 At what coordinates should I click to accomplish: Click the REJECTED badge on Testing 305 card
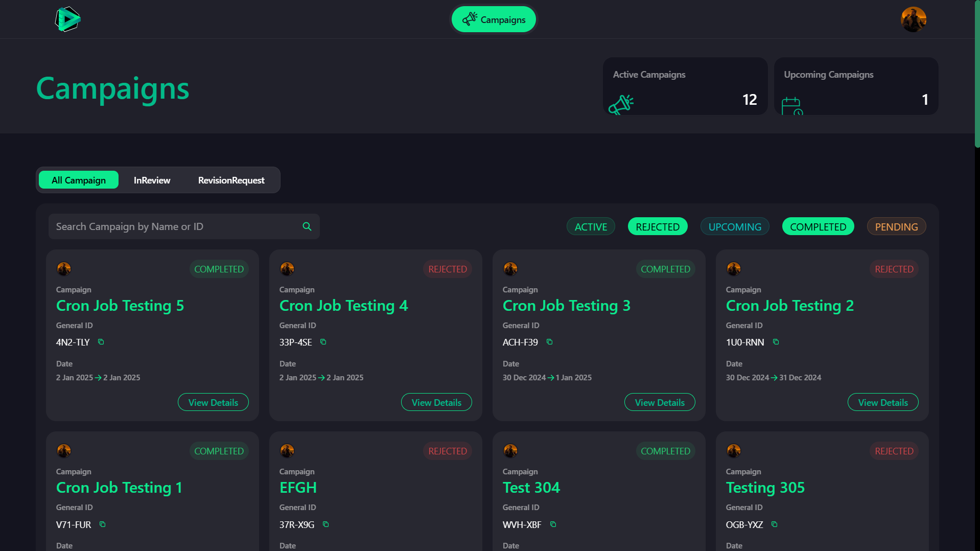894,451
